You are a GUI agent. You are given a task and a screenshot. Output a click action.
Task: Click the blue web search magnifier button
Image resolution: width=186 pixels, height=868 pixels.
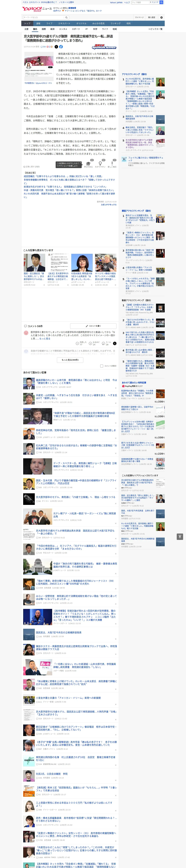point(161,2)
